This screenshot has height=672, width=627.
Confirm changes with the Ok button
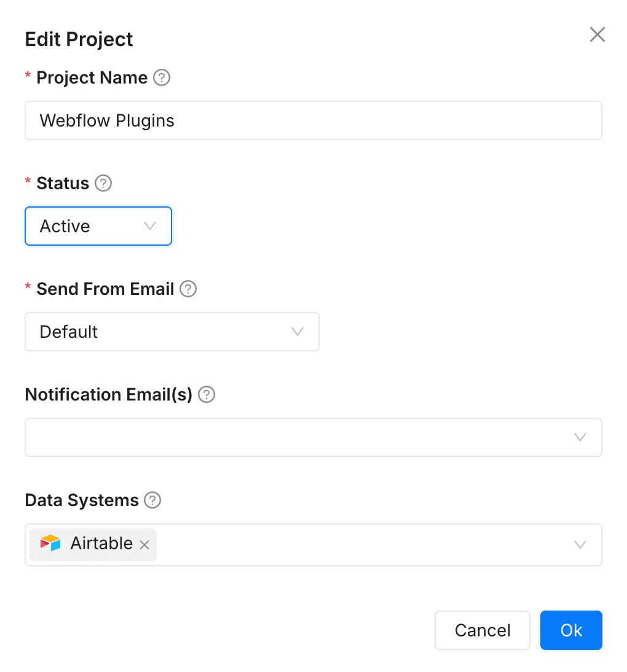(571, 630)
